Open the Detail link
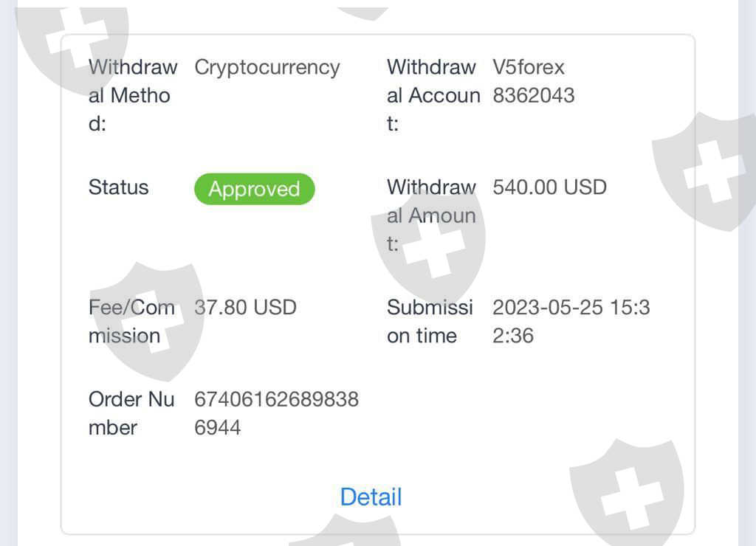 point(371,497)
